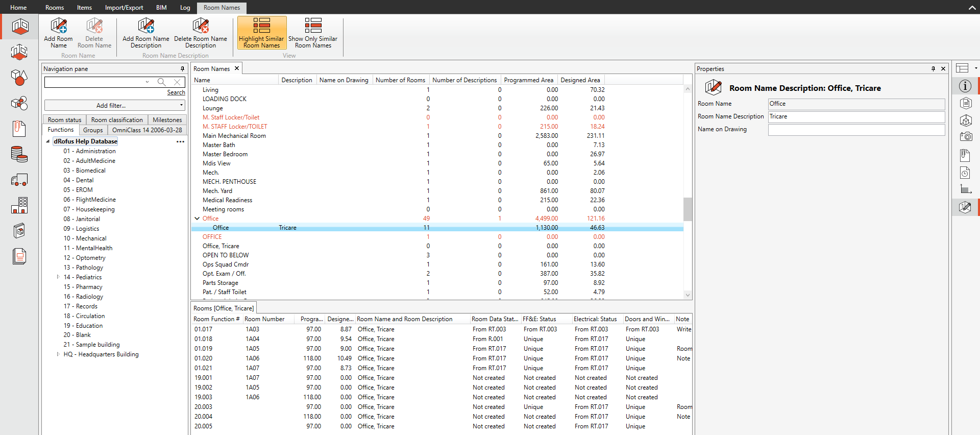Open the Add filter dropdown

[114, 106]
